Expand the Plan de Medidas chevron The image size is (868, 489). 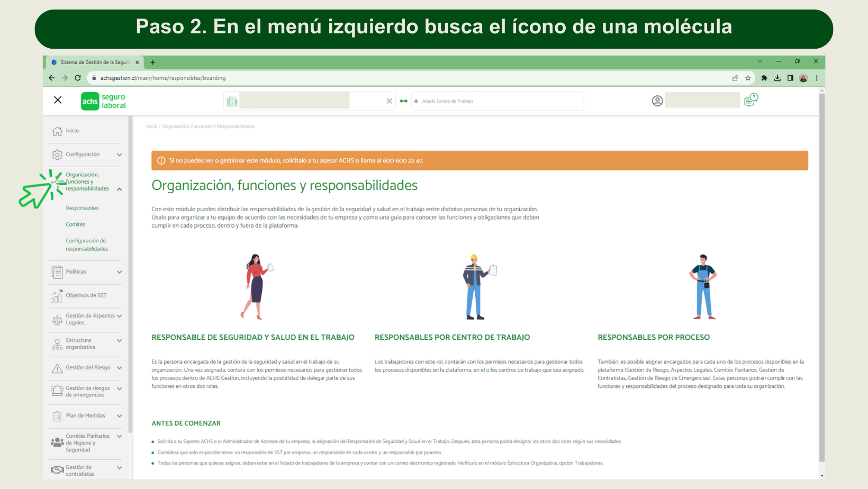pyautogui.click(x=120, y=416)
